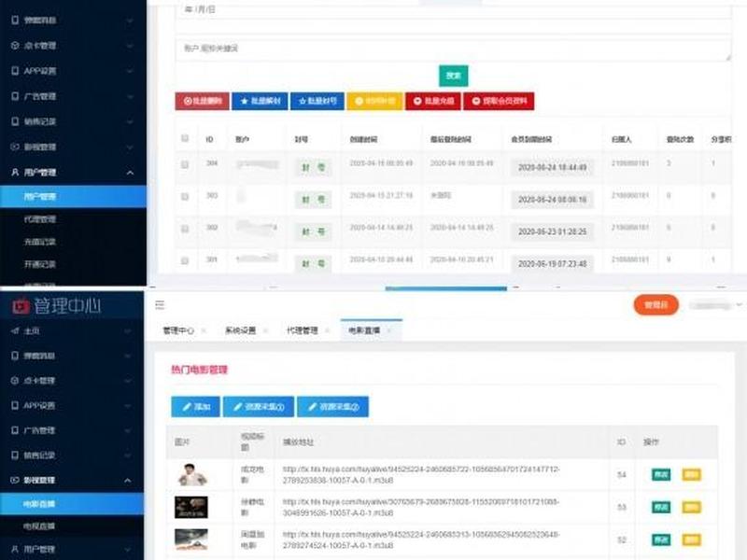Expand 销售记录 chevron in movie-screen sidebar
This screenshot has width=747, height=560.
128,455
